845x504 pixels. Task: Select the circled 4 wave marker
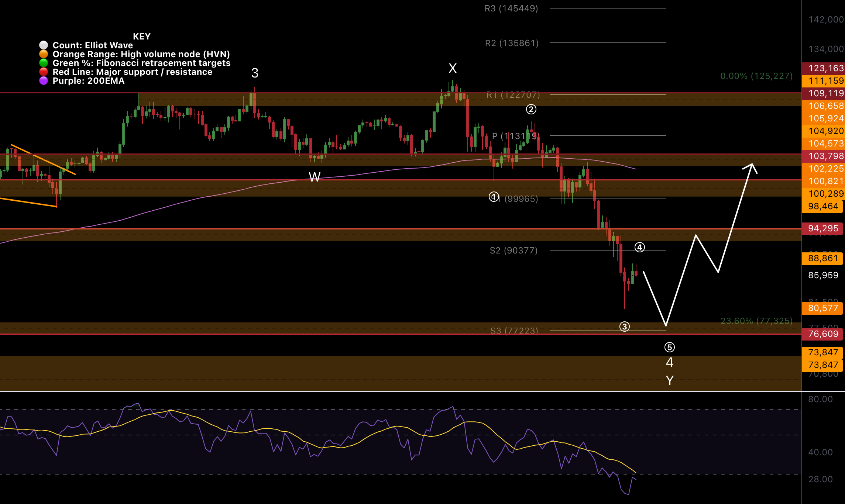click(640, 247)
